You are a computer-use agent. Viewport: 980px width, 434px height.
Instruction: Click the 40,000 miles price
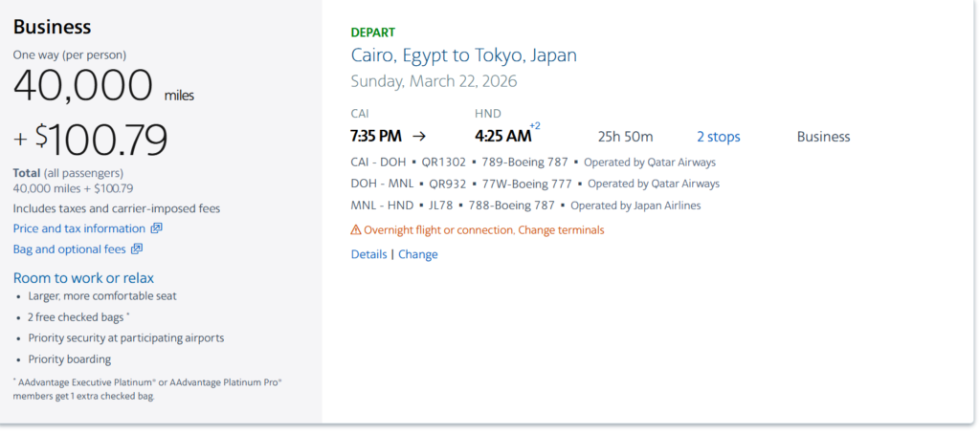click(83, 86)
